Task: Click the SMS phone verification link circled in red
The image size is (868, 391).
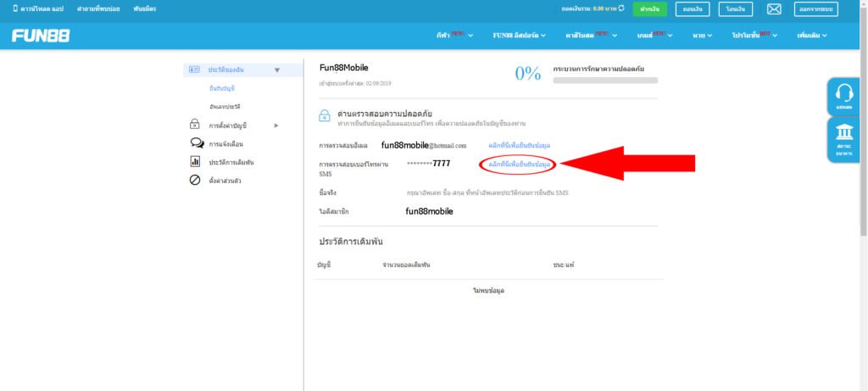Action: tap(520, 164)
